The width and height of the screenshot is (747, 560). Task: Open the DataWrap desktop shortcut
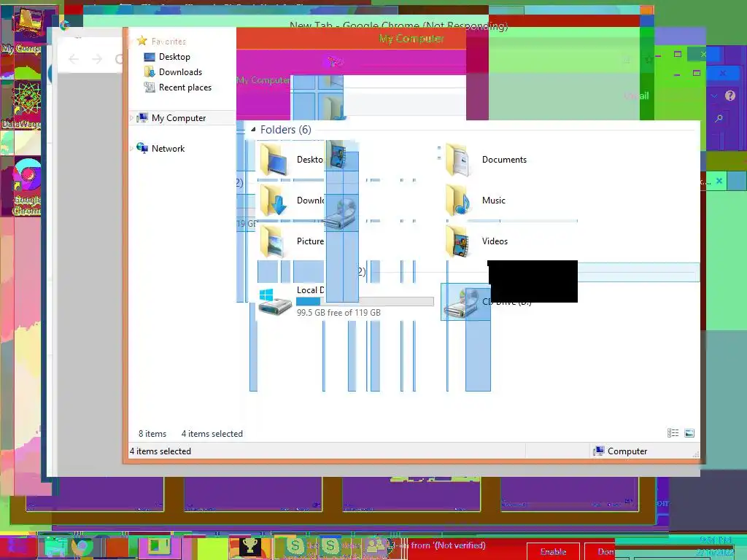(x=21, y=105)
